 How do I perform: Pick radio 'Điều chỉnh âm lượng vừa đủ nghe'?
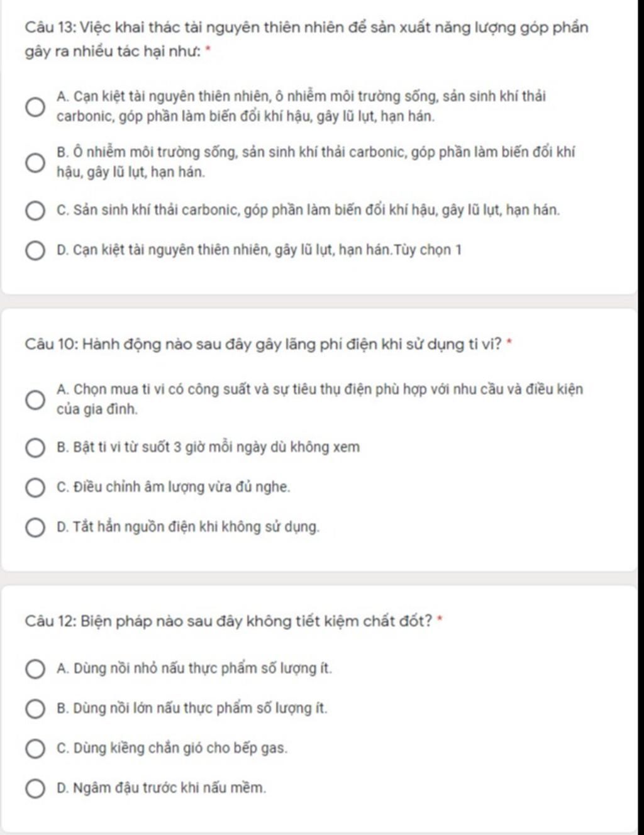[x=35, y=488]
